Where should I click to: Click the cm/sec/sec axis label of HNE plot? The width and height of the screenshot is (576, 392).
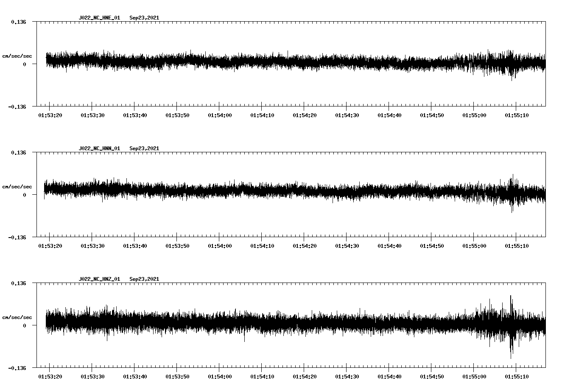17,56
